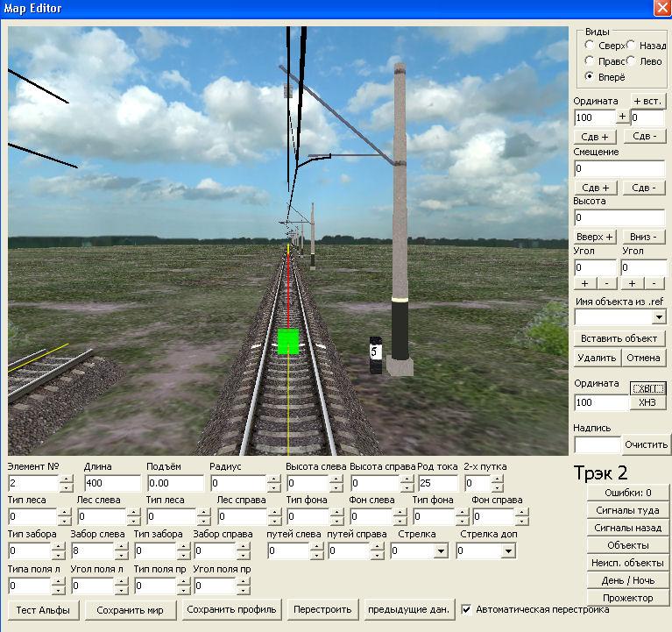Select the green marker on the track
Screen dimensions: 672x632
pos(288,341)
